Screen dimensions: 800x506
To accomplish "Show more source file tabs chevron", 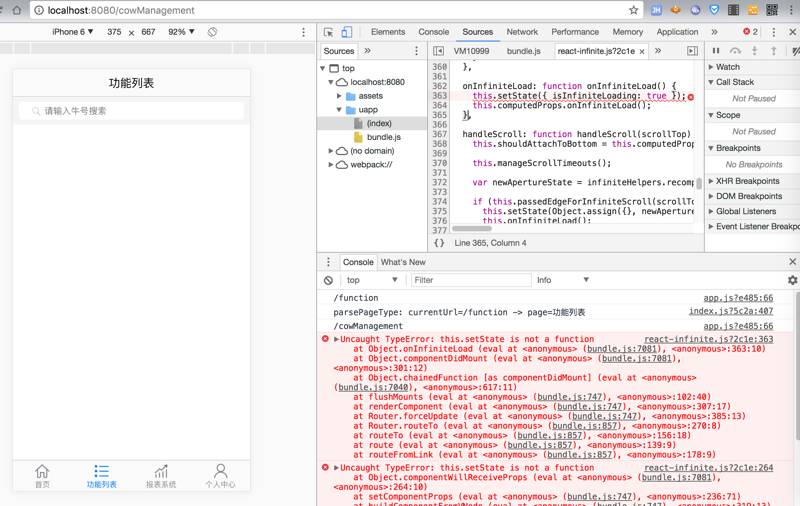I will (658, 51).
